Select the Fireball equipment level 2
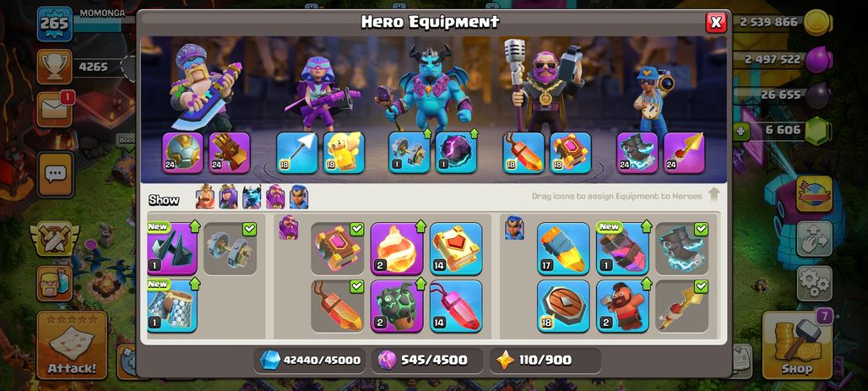 pos(397,248)
